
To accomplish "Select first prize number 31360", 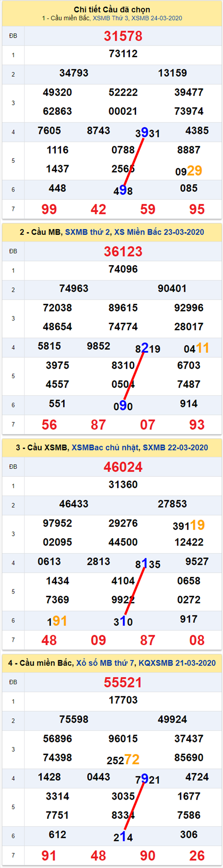I will coord(123,485).
